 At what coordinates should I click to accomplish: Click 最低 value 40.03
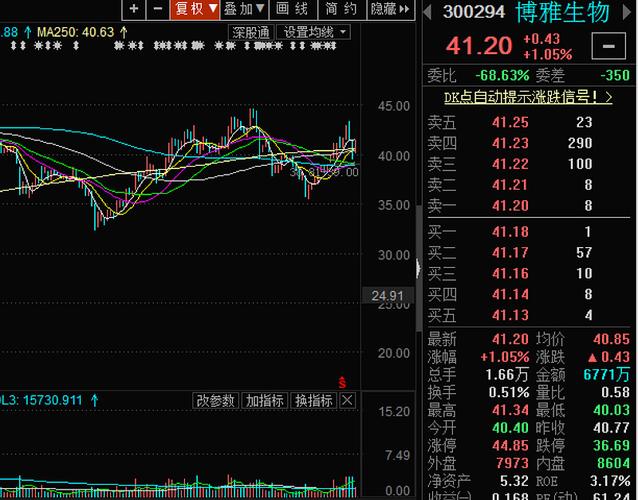click(x=611, y=410)
